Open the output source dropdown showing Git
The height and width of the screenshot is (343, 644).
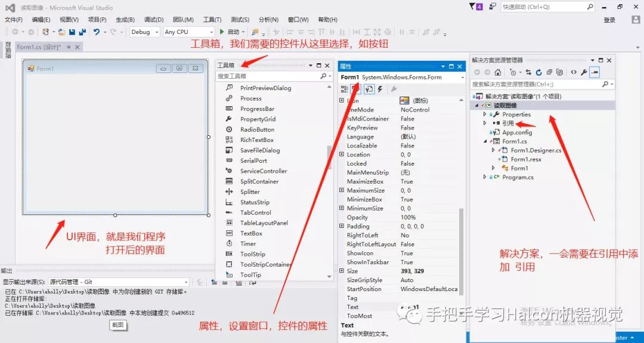click(118, 282)
